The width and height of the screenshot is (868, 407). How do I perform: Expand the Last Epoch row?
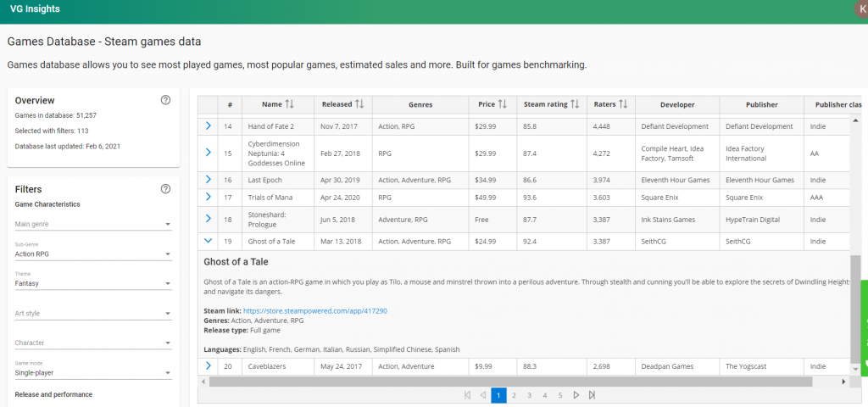(209, 180)
